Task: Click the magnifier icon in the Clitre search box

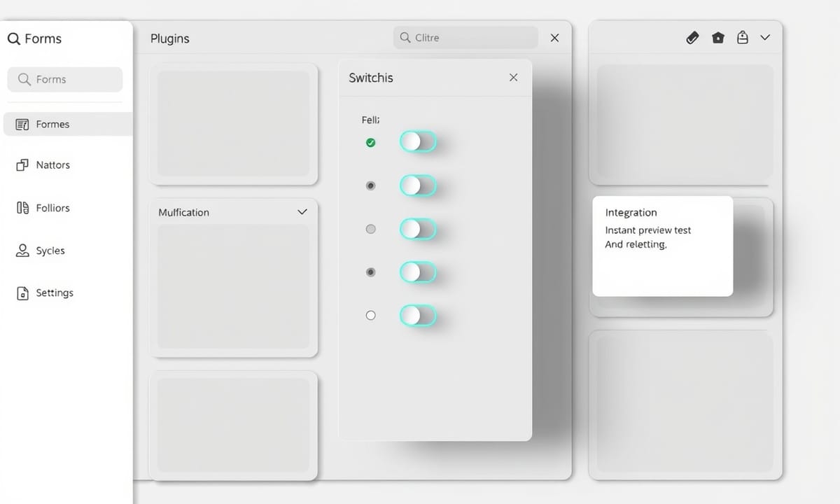Action: tap(405, 38)
